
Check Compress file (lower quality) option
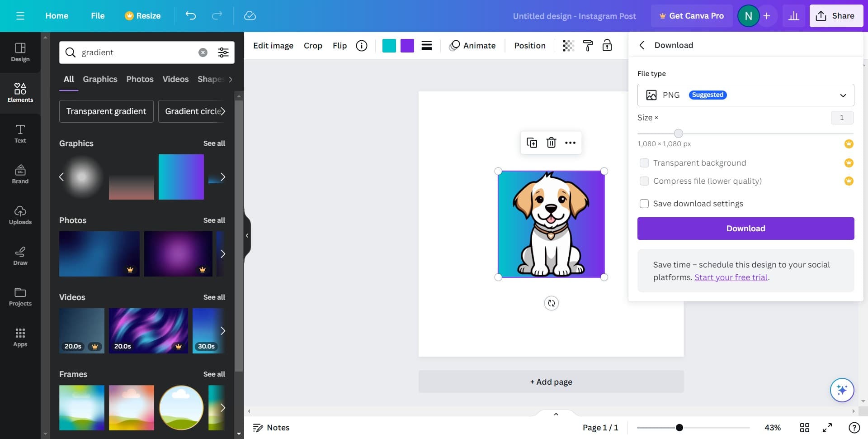[x=644, y=181]
